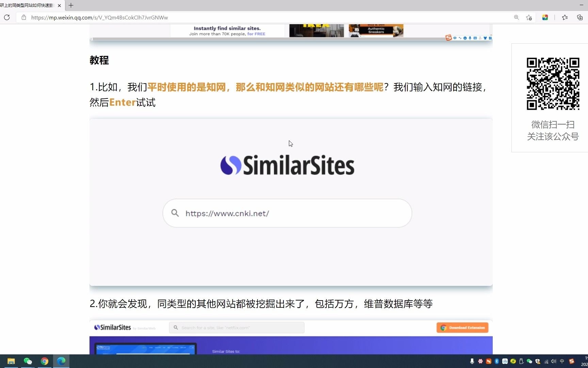Click the '关注该公众号' label
The width and height of the screenshot is (588, 368).
[x=553, y=137]
